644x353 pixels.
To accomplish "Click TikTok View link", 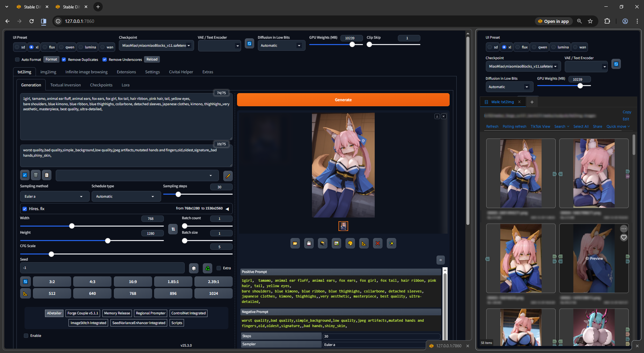I will pyautogui.click(x=540, y=126).
